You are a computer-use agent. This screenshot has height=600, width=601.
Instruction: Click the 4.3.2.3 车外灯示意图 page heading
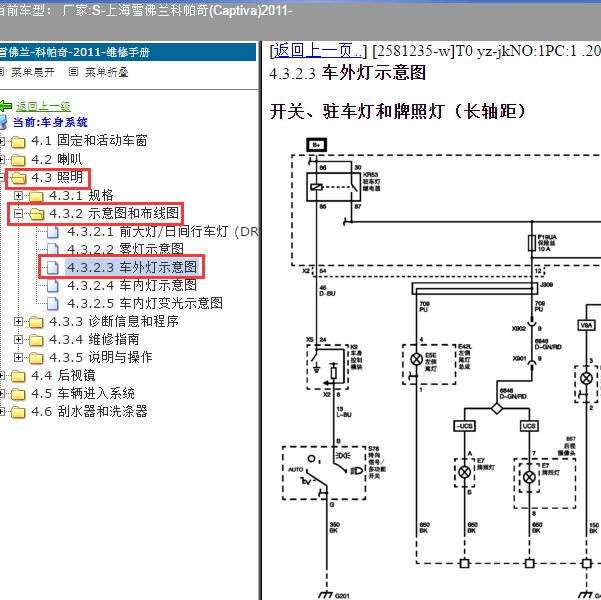348,72
